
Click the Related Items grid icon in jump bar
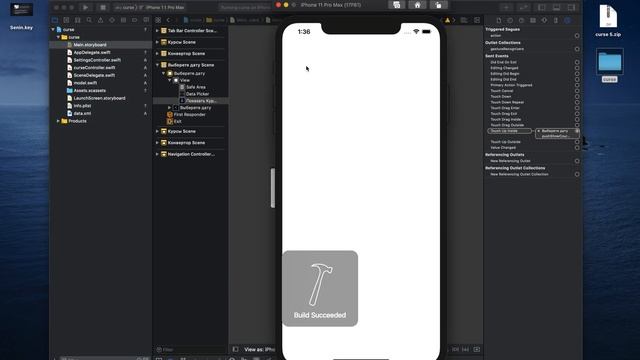[x=158, y=20]
